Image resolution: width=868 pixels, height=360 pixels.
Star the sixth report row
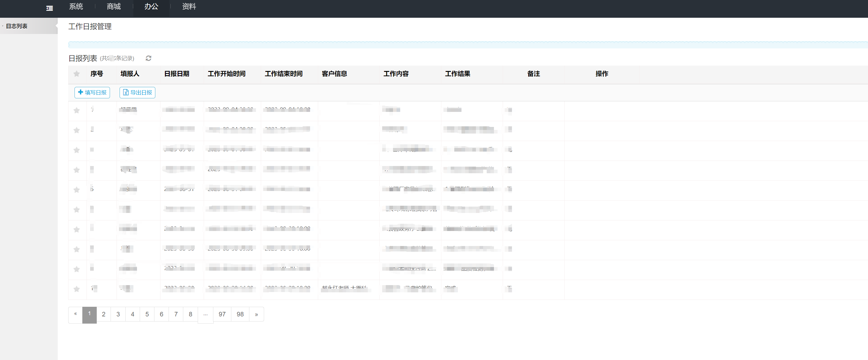point(77,210)
